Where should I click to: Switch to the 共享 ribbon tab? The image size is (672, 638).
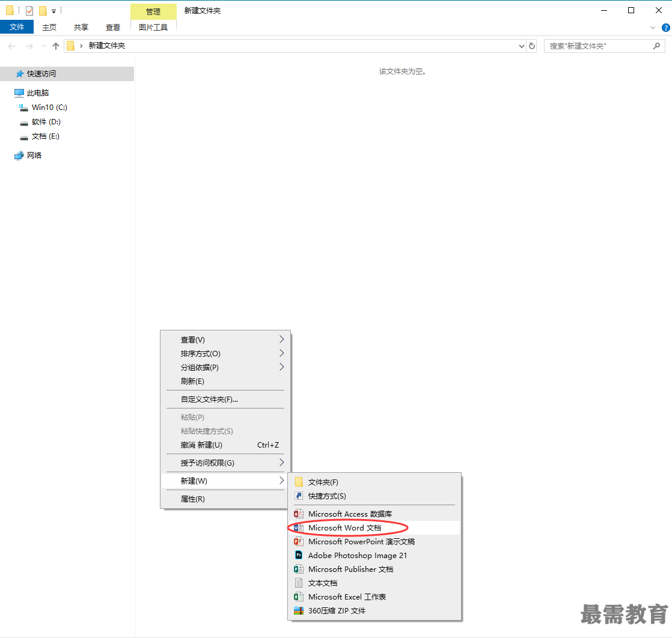(81, 28)
